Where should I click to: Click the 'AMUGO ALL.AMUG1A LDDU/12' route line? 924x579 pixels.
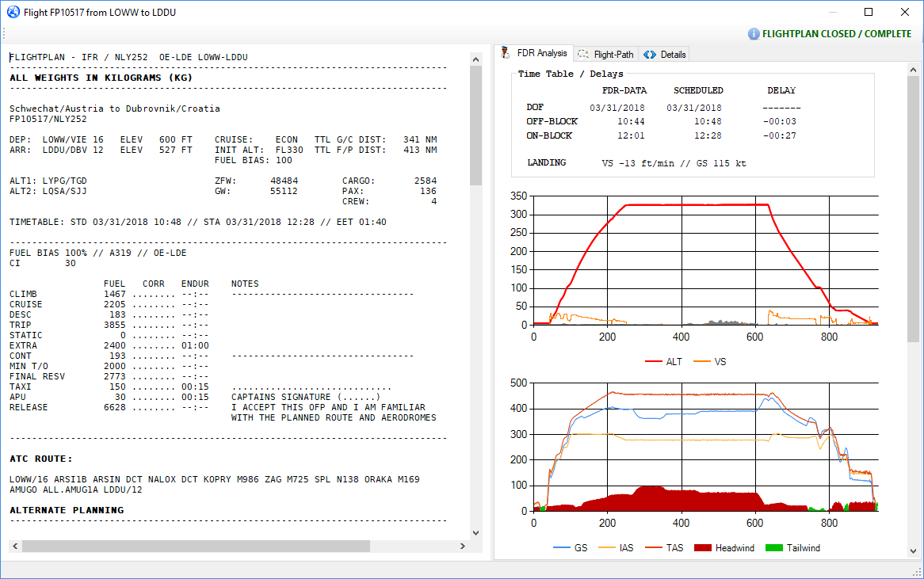(x=76, y=489)
